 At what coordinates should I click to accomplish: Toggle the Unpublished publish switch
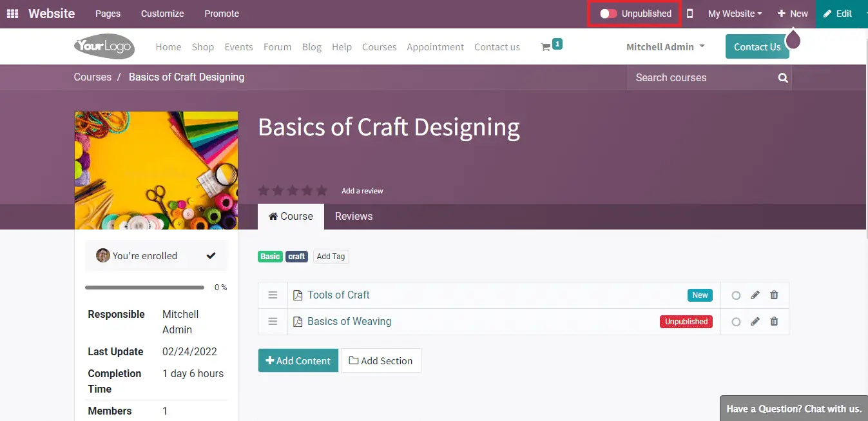coord(608,14)
